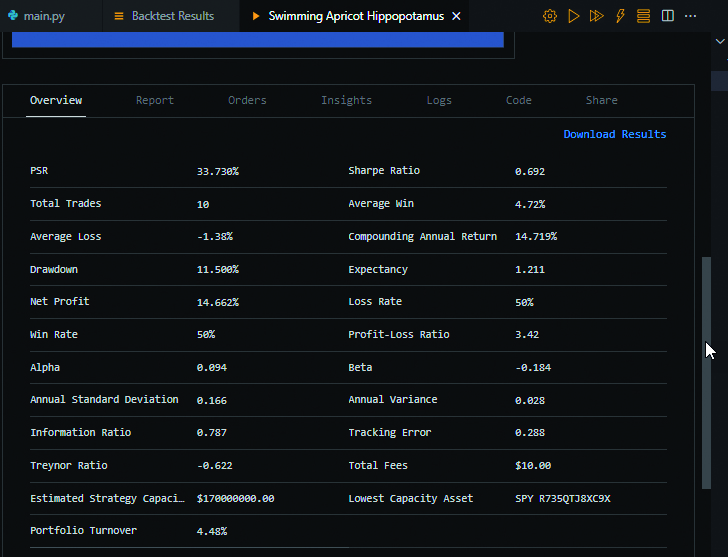728x557 pixels.
Task: Click the Lowest Capacity Asset label
Action: tap(410, 498)
